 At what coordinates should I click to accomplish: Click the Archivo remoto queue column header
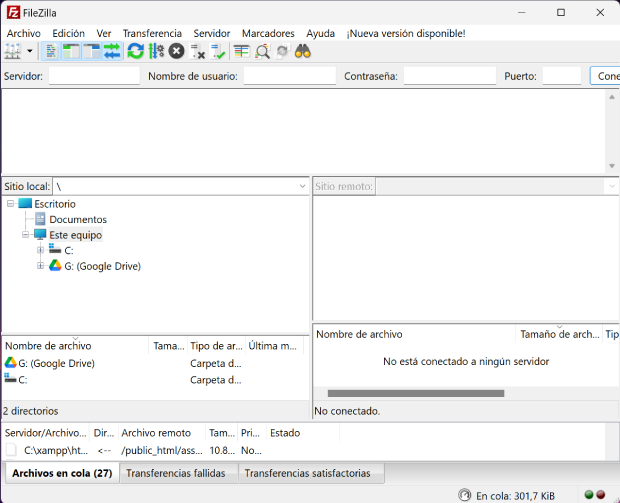162,433
